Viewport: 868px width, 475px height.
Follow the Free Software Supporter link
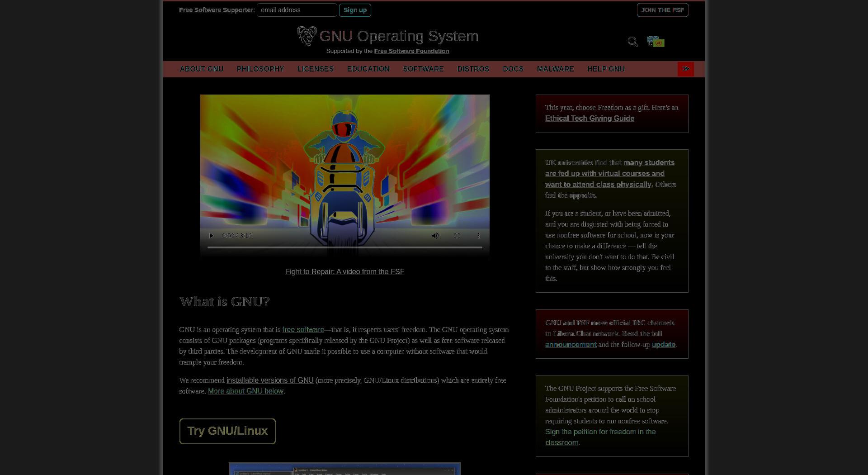[x=216, y=10]
